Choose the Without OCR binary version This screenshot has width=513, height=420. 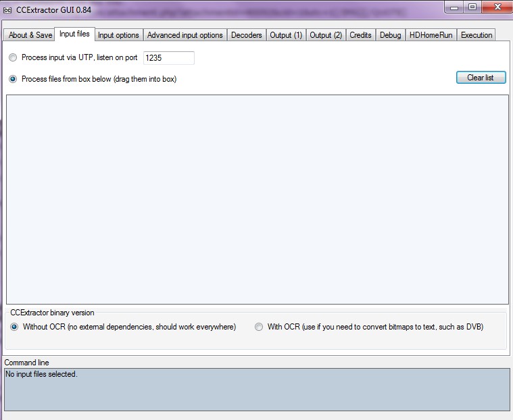pos(14,327)
